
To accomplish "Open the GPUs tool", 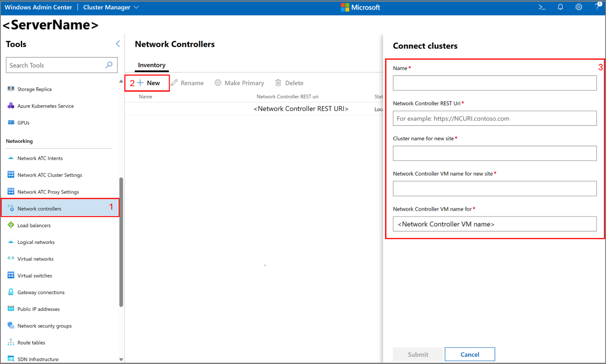I will [23, 123].
